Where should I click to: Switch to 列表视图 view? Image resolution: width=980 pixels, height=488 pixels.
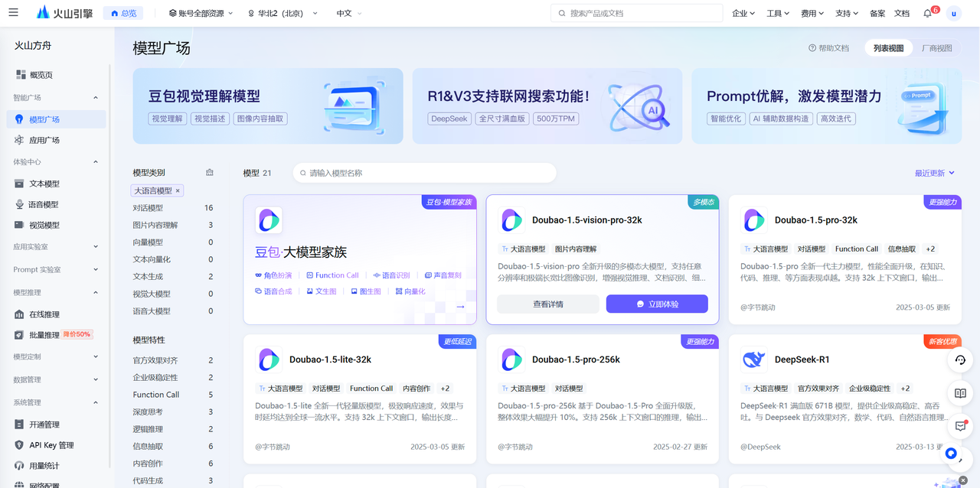click(888, 48)
